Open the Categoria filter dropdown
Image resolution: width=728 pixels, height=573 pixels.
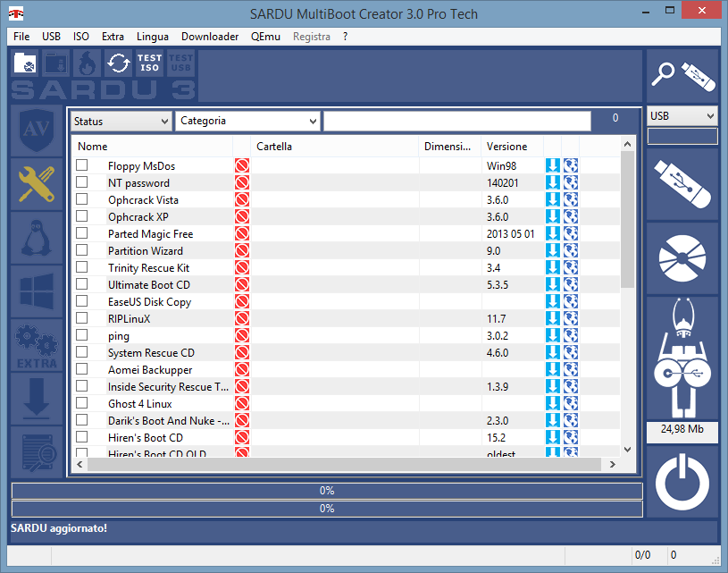click(x=247, y=121)
